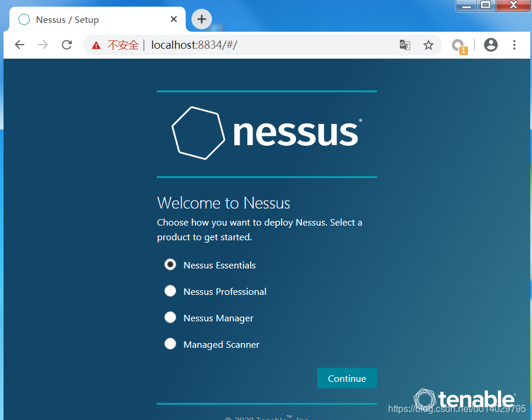Close the Nessus / Setup tab

click(x=174, y=19)
